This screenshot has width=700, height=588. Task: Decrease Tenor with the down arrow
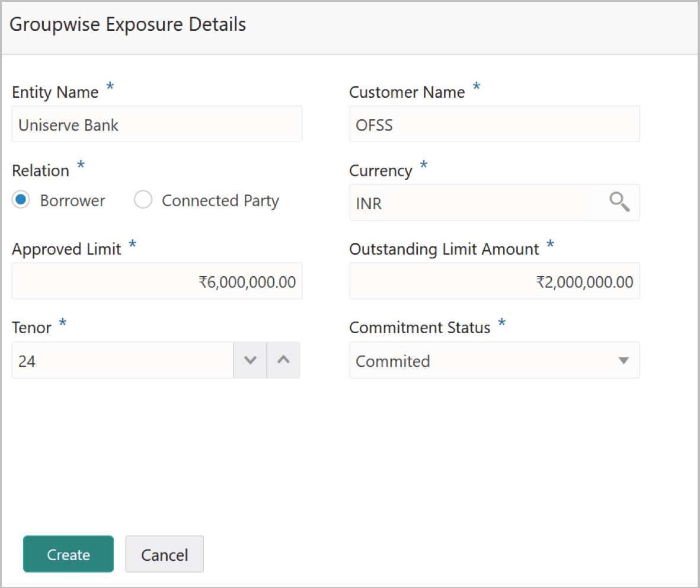pyautogui.click(x=250, y=360)
